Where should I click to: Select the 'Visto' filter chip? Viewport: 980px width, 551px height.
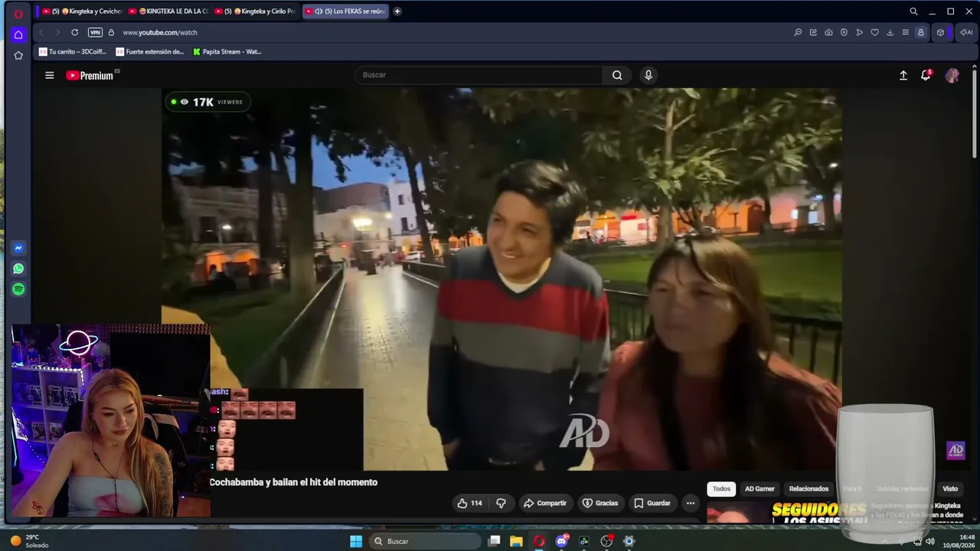pyautogui.click(x=950, y=489)
